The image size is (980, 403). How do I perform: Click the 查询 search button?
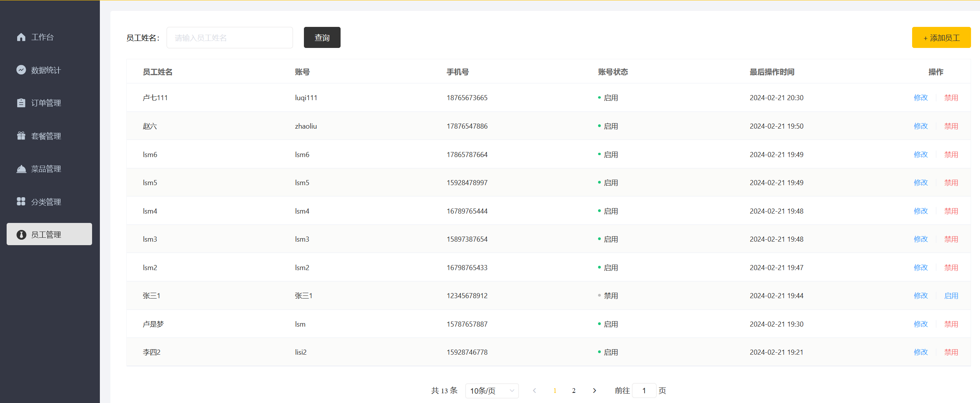click(322, 37)
